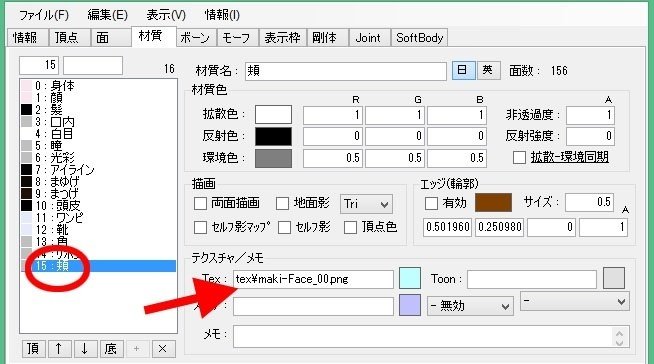The height and width of the screenshot is (364, 654).
Task: Click the black 反射色 specular color swatch
Action: pos(273,136)
